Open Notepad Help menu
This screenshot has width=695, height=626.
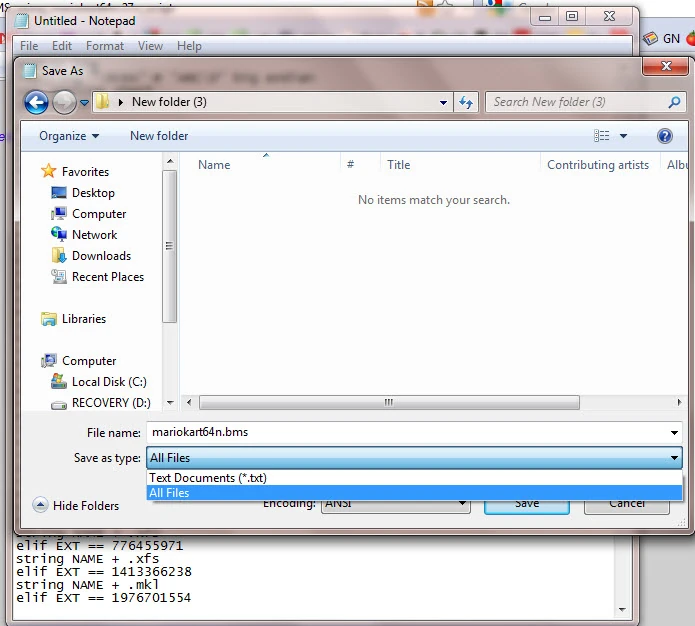[189, 46]
